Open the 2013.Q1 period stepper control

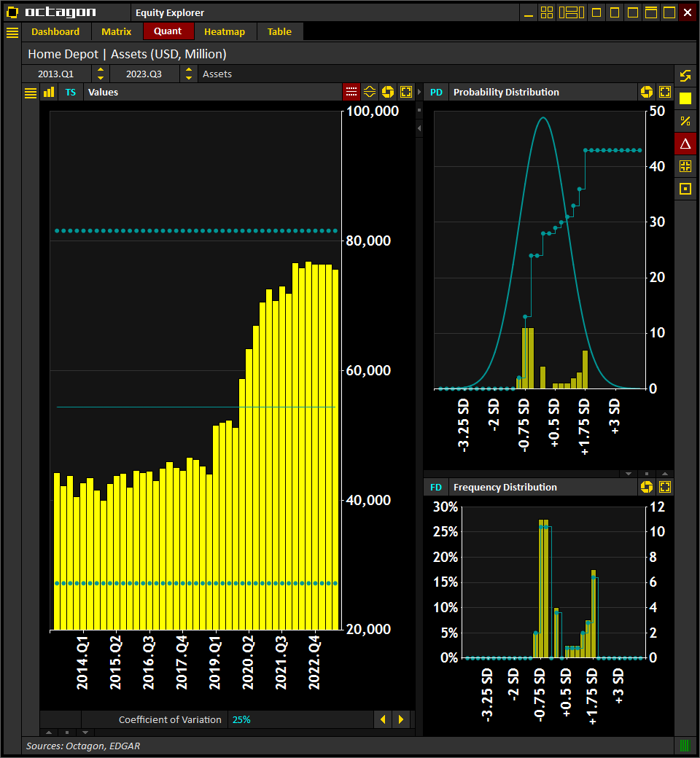[x=101, y=74]
